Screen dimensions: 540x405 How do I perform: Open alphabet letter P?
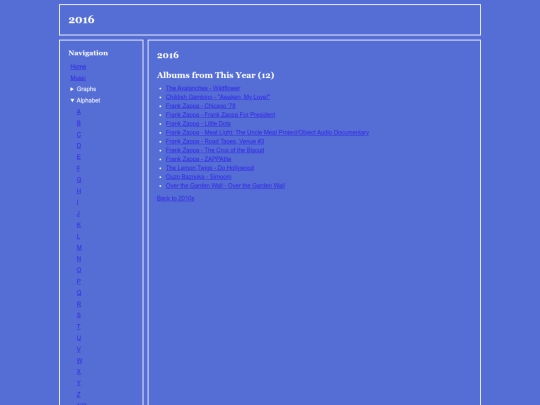79,281
